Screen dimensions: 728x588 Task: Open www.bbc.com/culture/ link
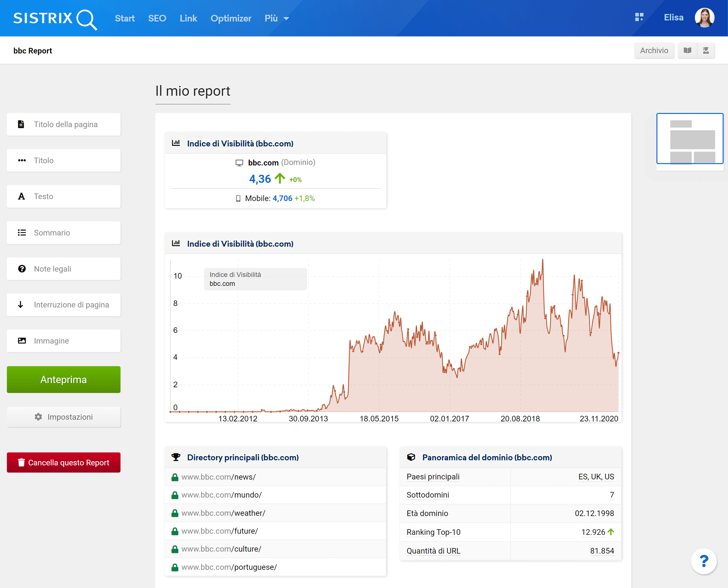(x=221, y=549)
